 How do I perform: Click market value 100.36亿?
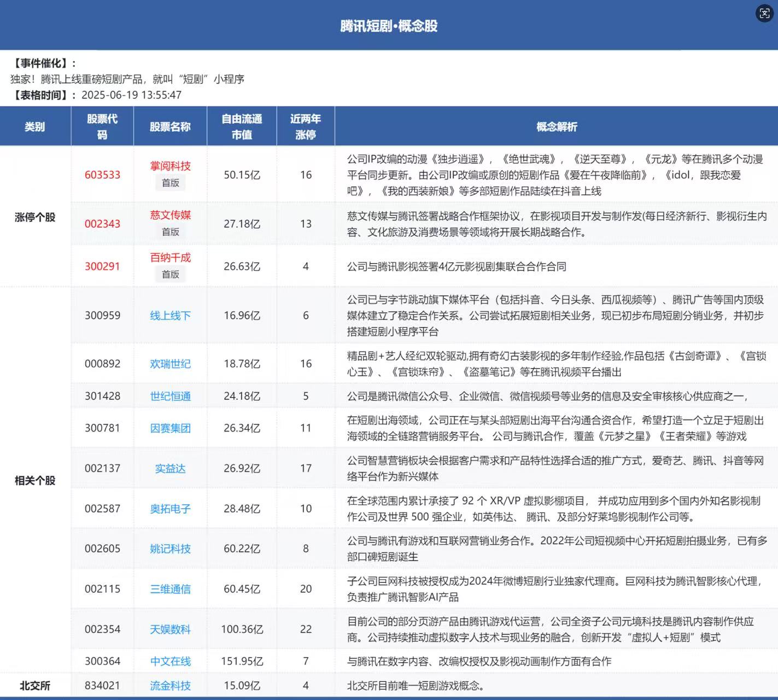tap(242, 629)
